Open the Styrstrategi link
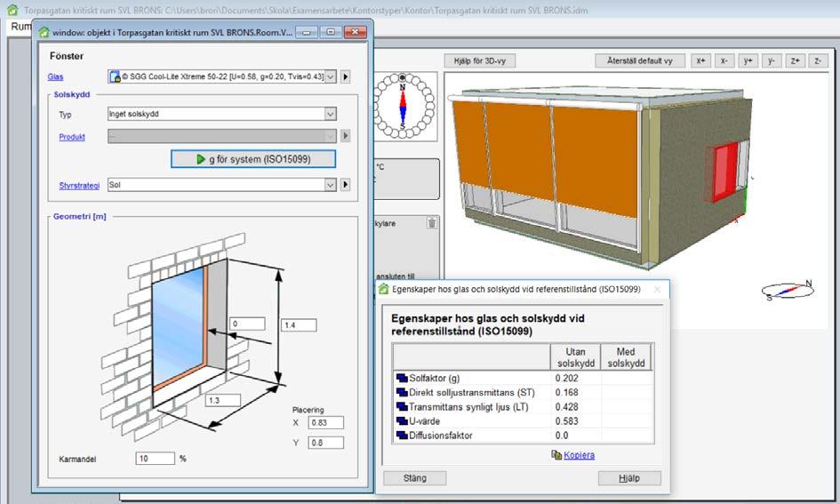This screenshot has height=504, width=840. (79, 185)
